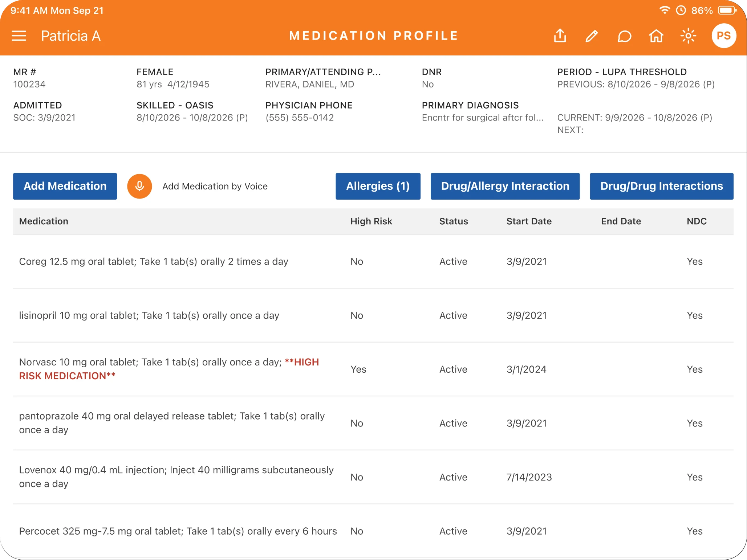Tap the battery indicator in status bar

point(727,10)
